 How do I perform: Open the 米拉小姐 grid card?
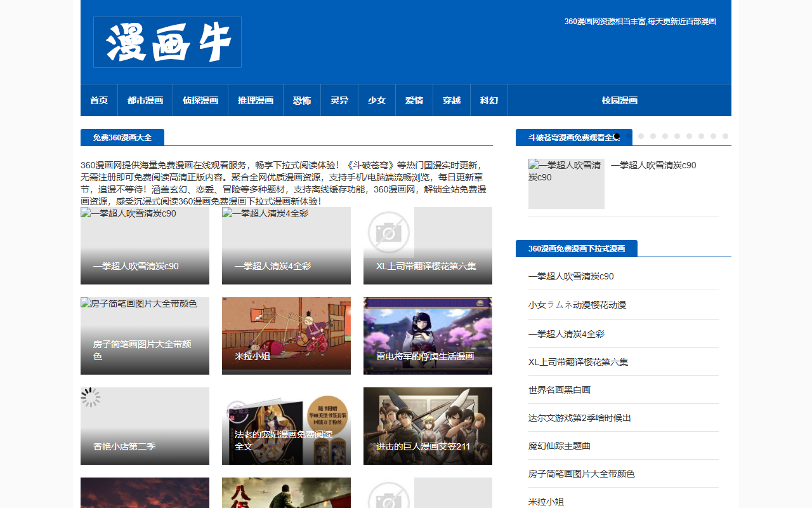point(286,336)
